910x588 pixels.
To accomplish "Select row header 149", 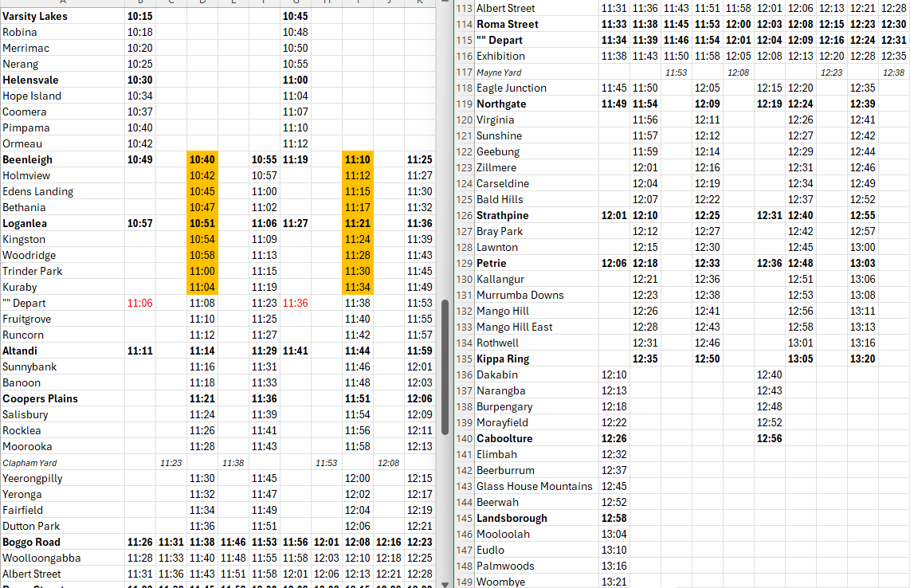I will [x=465, y=582].
